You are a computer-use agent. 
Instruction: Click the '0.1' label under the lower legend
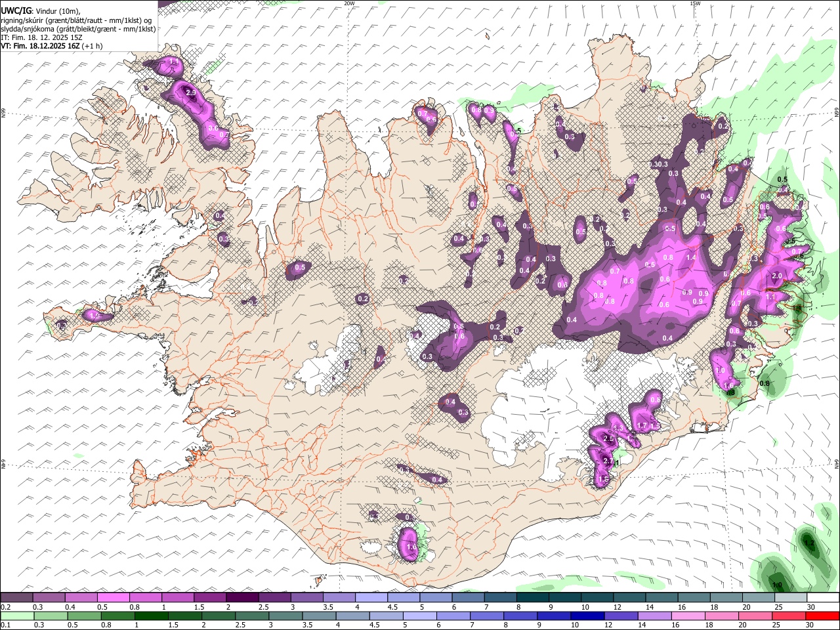(6, 625)
